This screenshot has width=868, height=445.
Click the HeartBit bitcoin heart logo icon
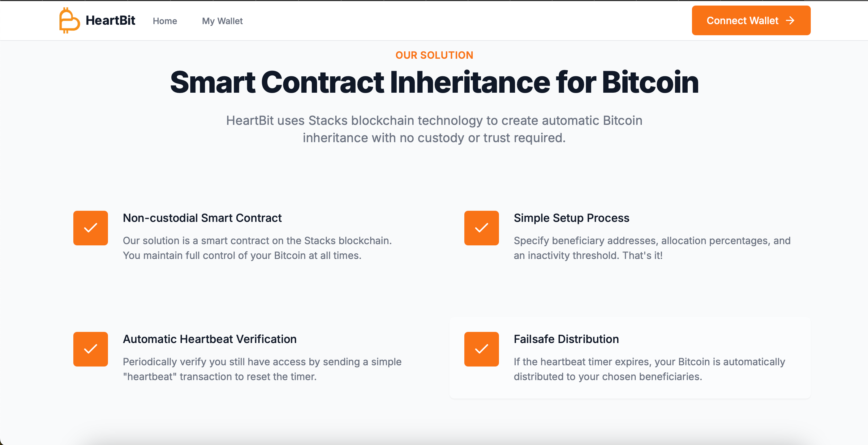pyautogui.click(x=69, y=20)
